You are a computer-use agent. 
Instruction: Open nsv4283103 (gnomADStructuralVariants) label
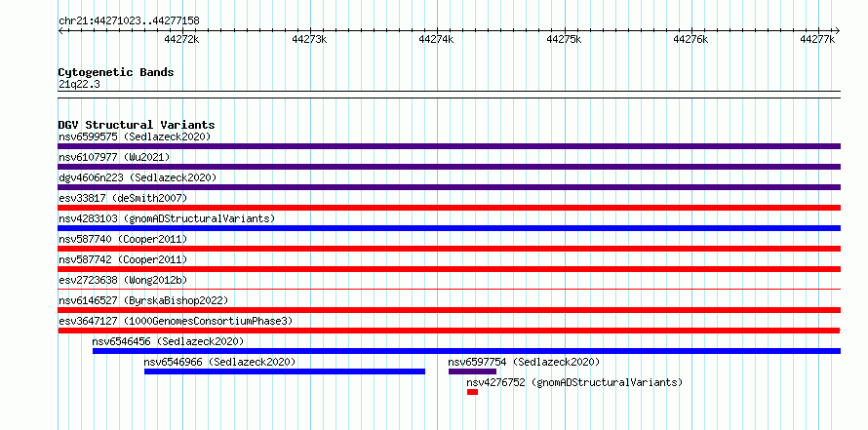pyautogui.click(x=167, y=218)
